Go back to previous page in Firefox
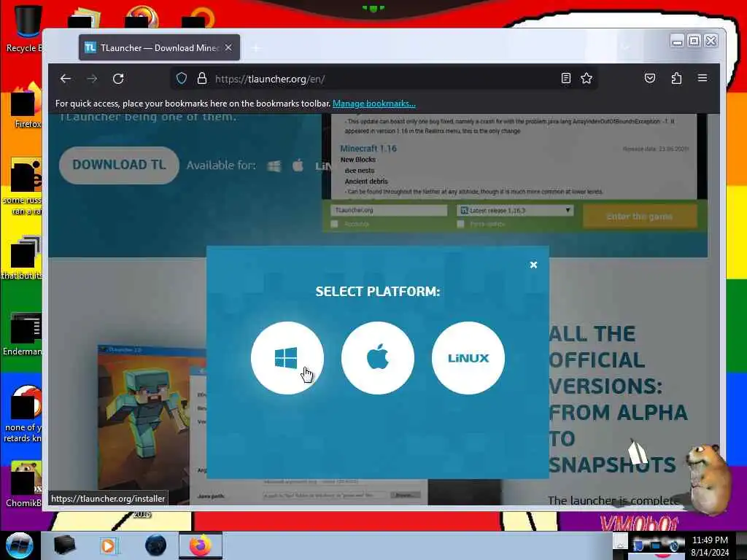Screen dimensions: 747x560 tap(66, 79)
